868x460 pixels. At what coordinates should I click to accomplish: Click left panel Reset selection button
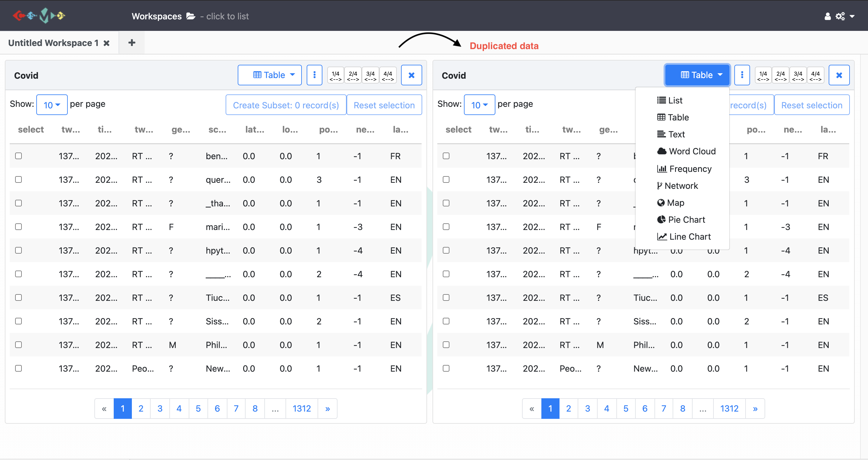384,105
